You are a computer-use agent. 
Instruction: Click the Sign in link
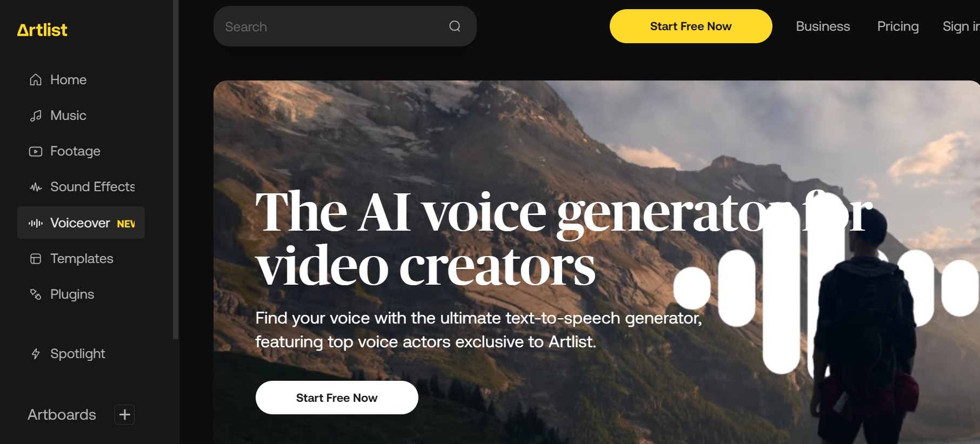[961, 26]
